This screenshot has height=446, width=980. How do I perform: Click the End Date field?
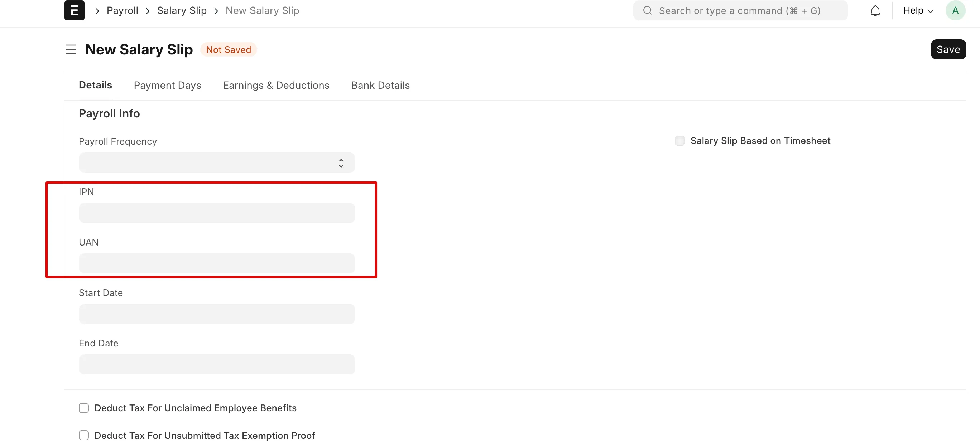217,364
